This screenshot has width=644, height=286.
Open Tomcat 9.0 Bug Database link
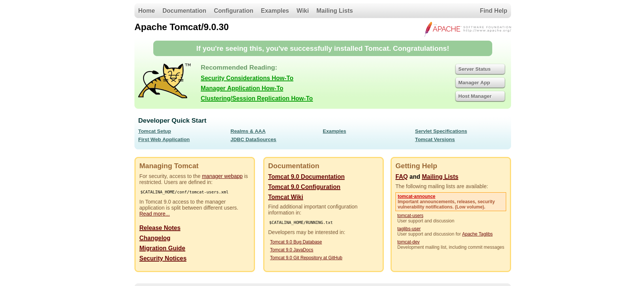coord(296,242)
